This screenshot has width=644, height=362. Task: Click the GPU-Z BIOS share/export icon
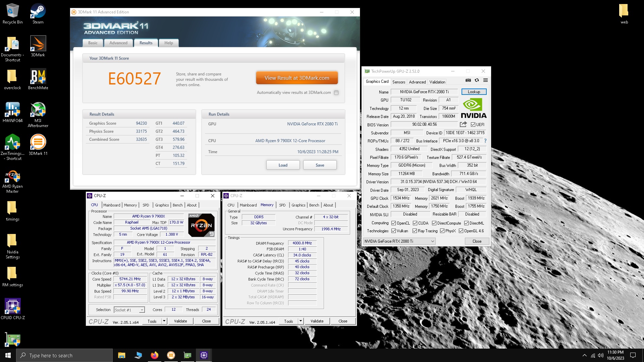[x=463, y=124]
